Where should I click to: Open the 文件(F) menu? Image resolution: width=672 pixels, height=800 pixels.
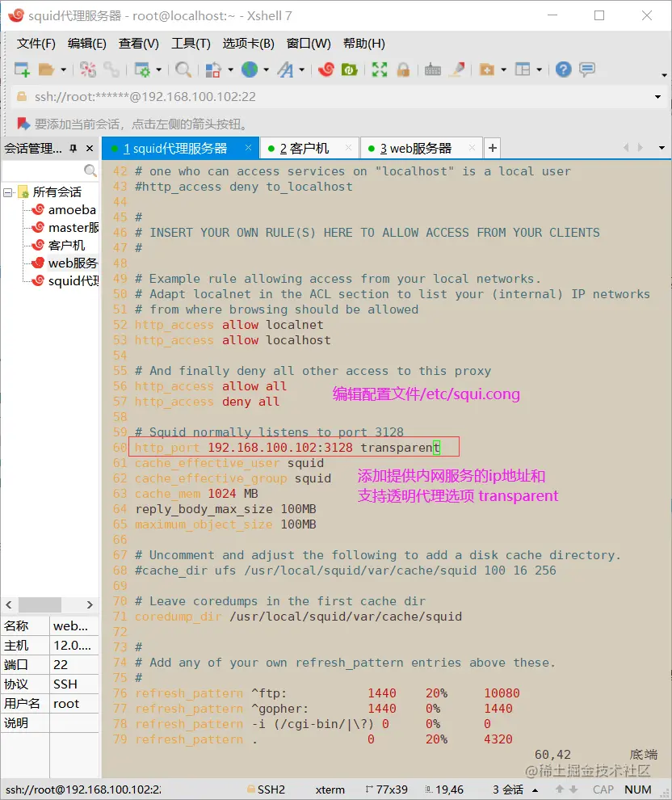pyautogui.click(x=36, y=44)
